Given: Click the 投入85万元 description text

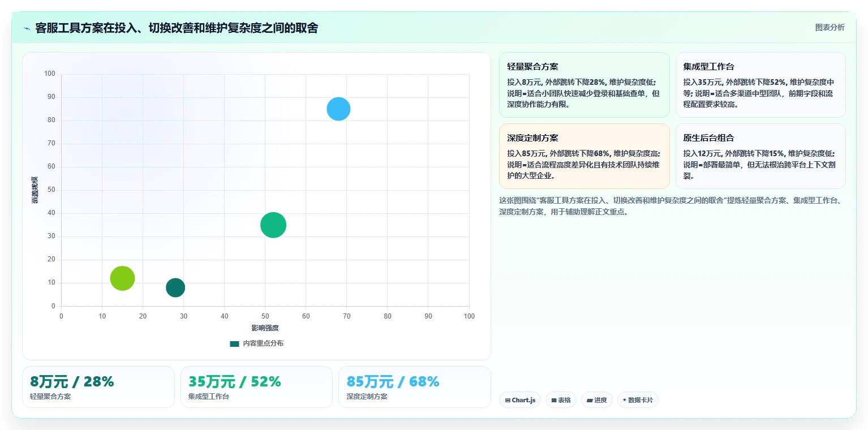Looking at the screenshot, I should tap(584, 165).
